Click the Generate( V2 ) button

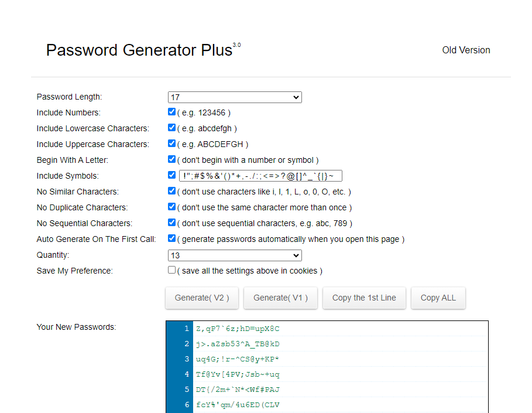(202, 298)
